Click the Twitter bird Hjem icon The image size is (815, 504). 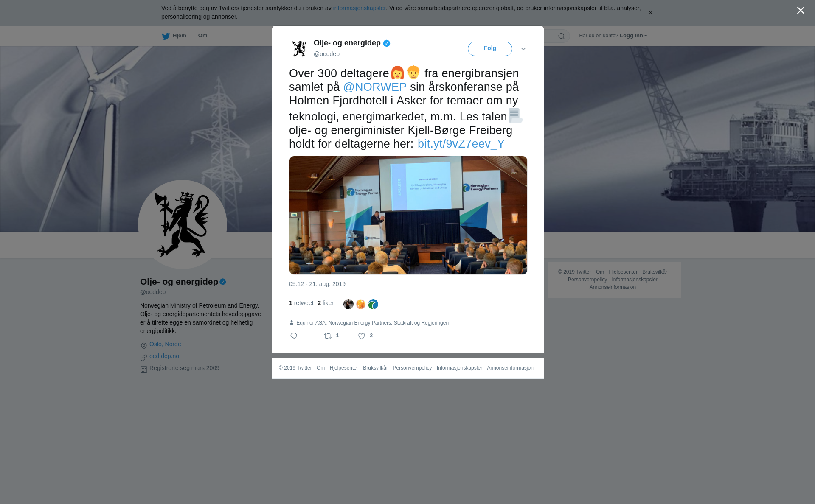[x=166, y=36]
